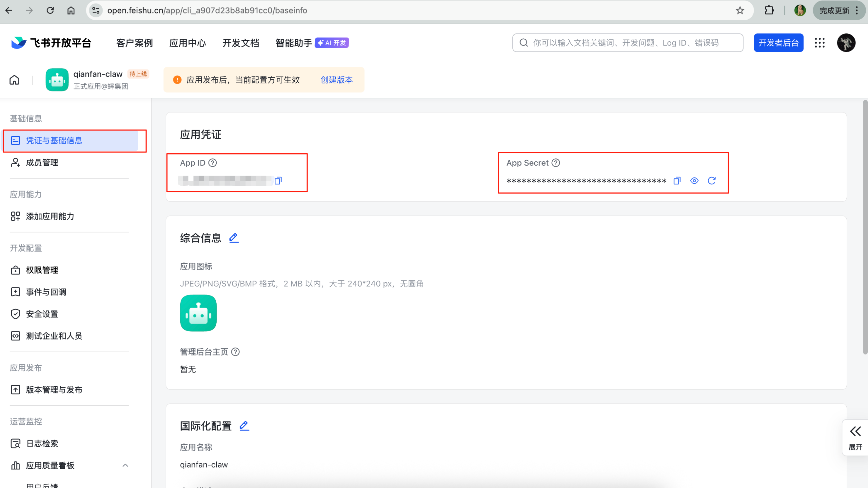Copy the App ID value
The image size is (868, 488).
point(278,181)
